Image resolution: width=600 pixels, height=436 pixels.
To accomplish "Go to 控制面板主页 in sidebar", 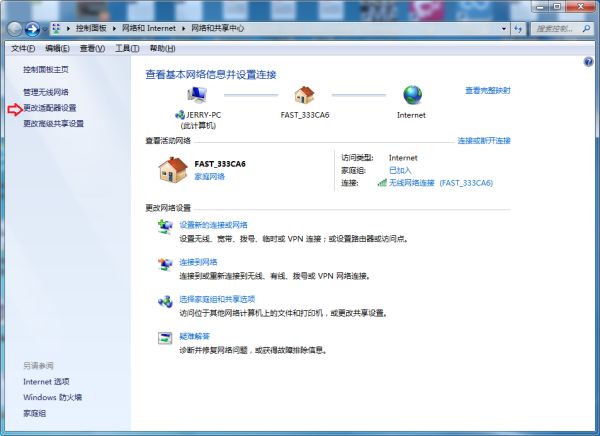I will [x=46, y=69].
